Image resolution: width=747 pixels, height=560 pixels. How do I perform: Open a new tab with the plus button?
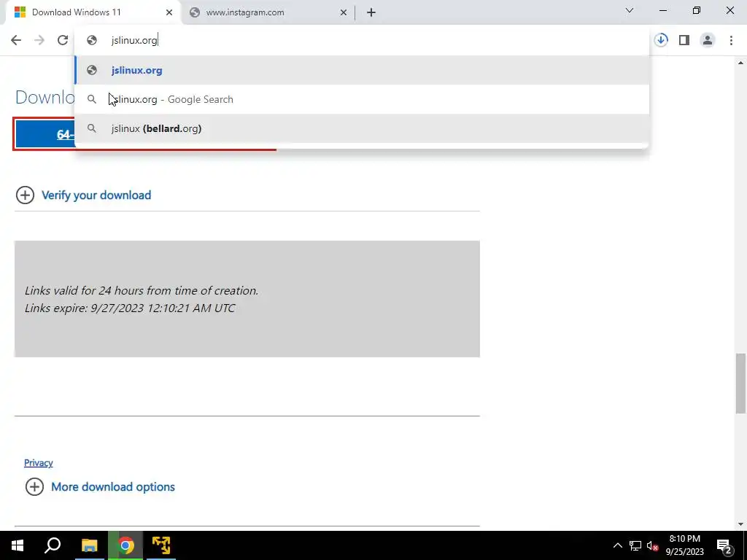coord(371,12)
